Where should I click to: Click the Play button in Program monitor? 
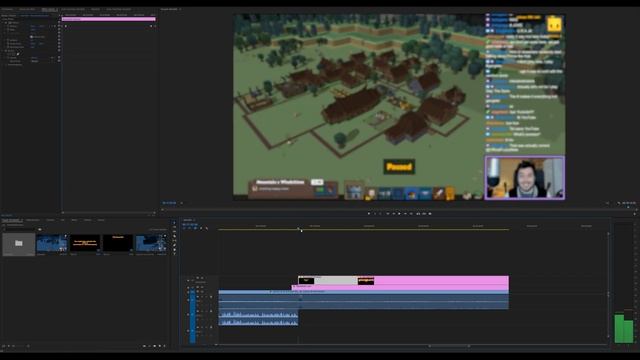(x=399, y=213)
